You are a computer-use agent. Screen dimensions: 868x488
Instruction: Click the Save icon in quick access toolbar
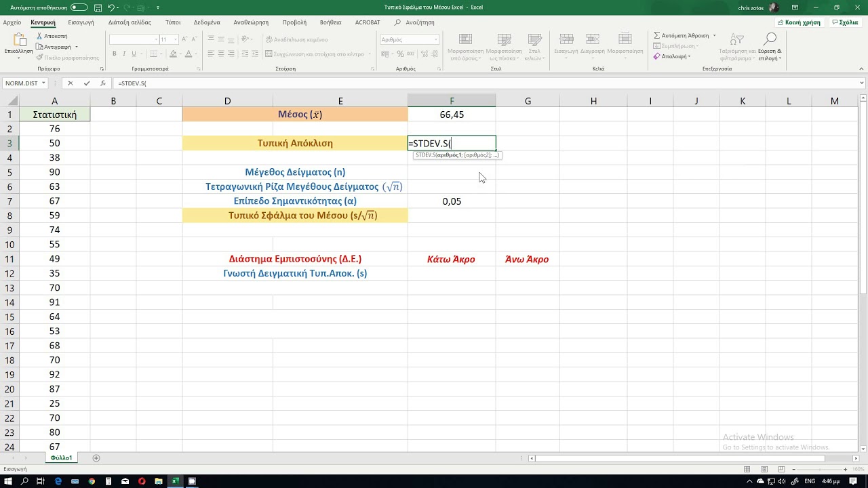(98, 7)
